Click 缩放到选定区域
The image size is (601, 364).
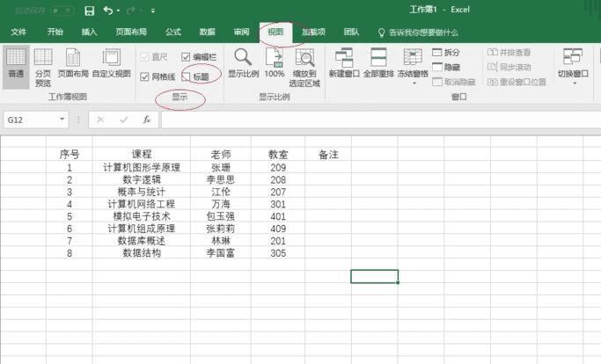point(304,68)
